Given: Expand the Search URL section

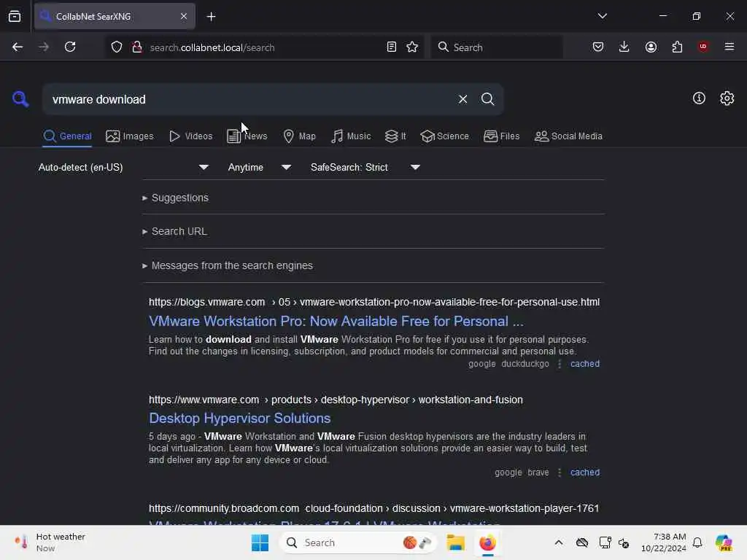Looking at the screenshot, I should coord(174,231).
